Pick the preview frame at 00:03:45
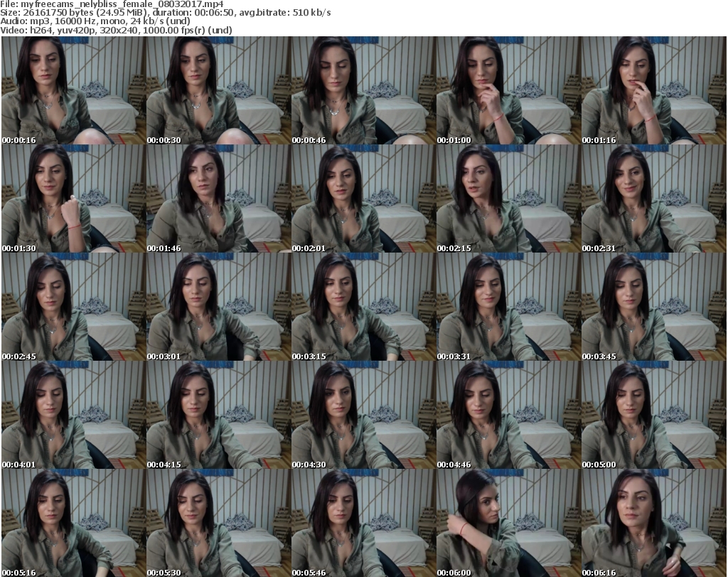 click(654, 307)
